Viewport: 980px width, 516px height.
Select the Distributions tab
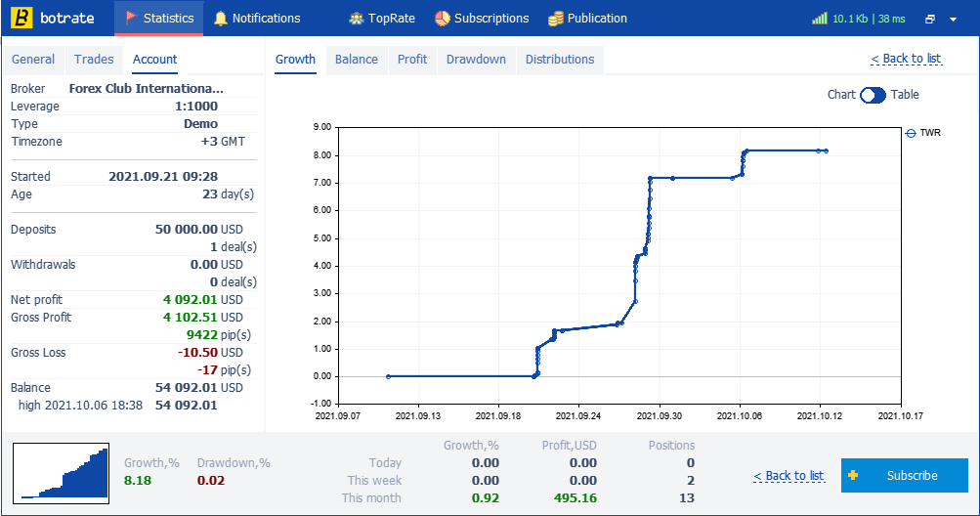click(x=560, y=60)
